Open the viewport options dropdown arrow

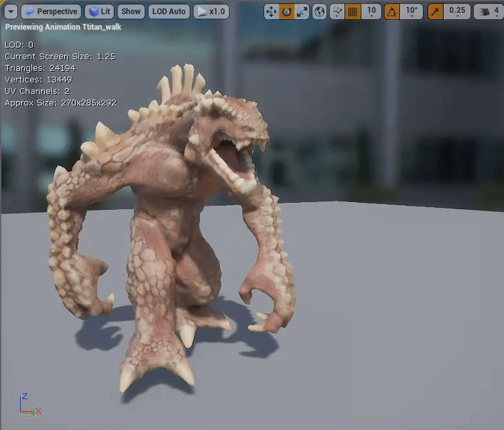pyautogui.click(x=11, y=11)
